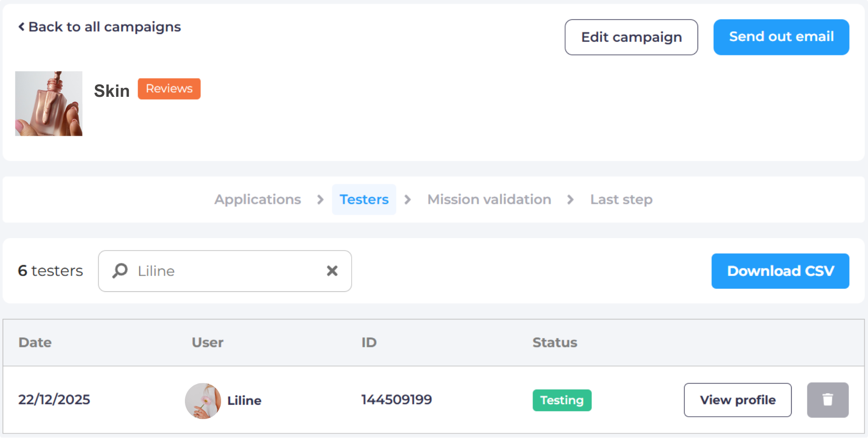Select the Testers step tab
The height and width of the screenshot is (438, 868).
point(364,200)
